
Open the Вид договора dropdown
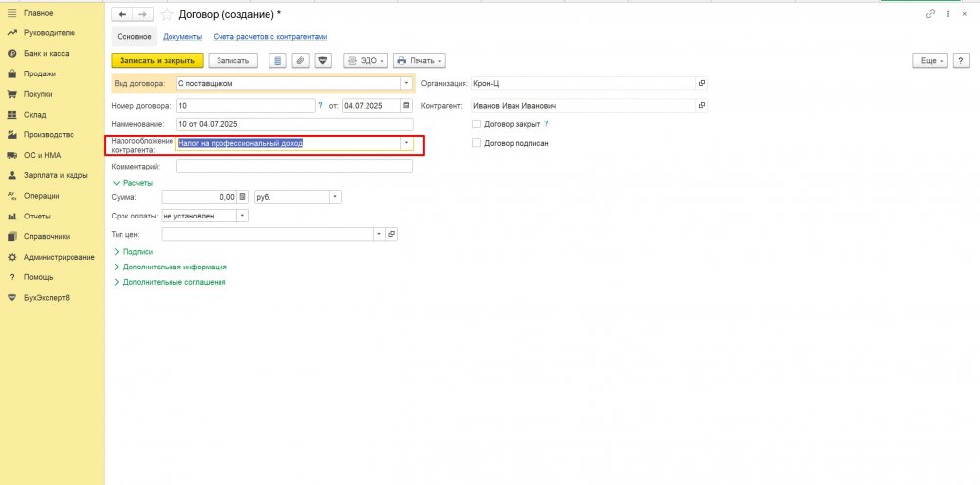coord(406,84)
